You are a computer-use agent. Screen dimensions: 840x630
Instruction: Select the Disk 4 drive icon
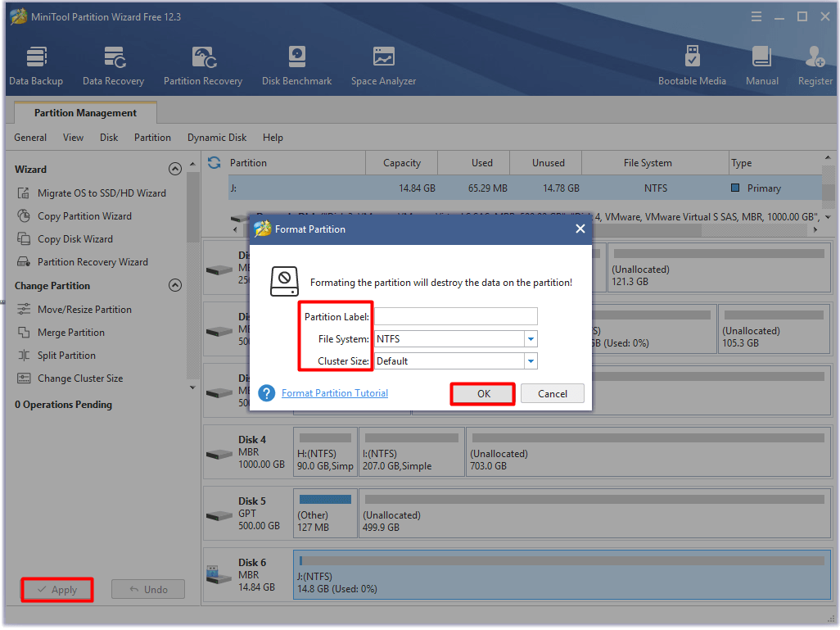pos(219,454)
